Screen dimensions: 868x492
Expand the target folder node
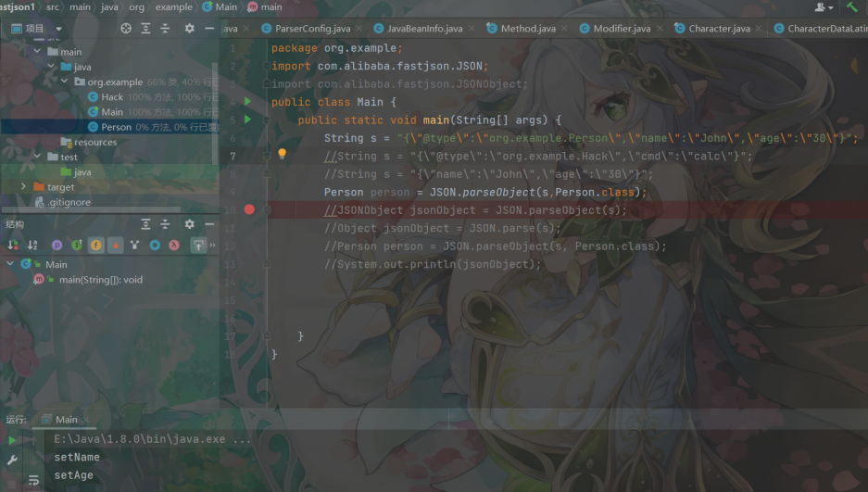pyautogui.click(x=23, y=186)
